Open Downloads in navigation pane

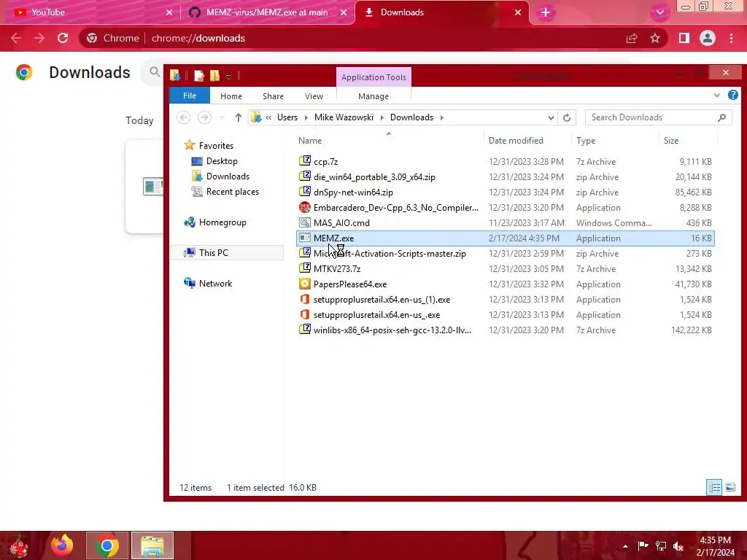point(228,176)
